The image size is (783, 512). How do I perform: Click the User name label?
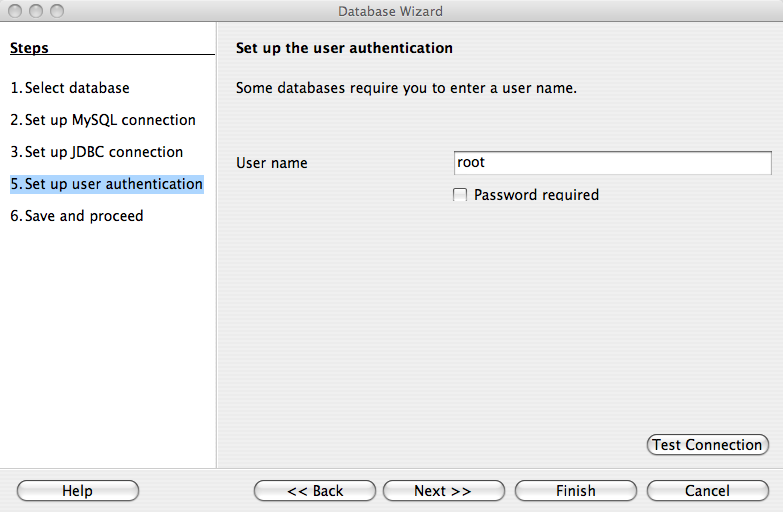tap(272, 163)
